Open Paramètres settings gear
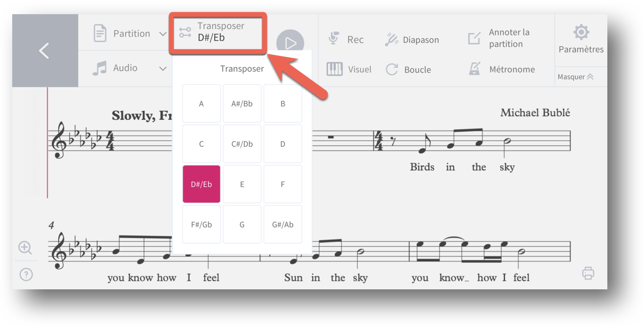 pos(581,40)
